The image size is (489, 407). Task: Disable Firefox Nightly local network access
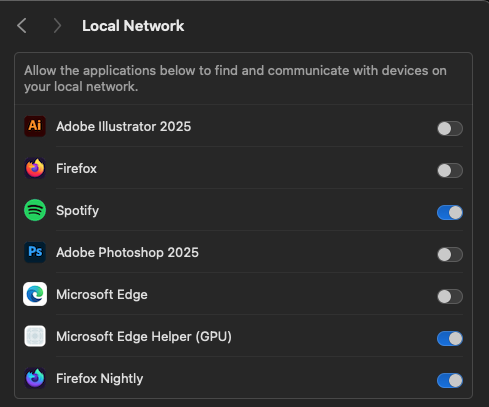(450, 380)
